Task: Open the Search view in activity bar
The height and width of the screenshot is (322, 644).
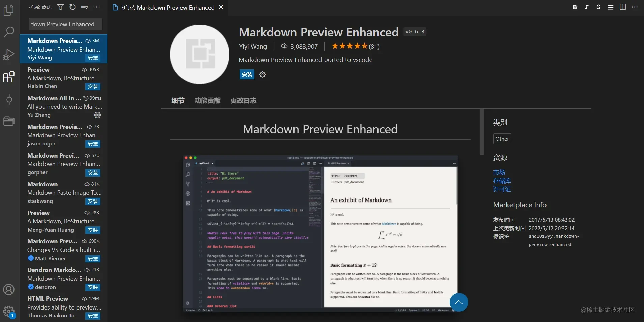Action: (x=9, y=32)
